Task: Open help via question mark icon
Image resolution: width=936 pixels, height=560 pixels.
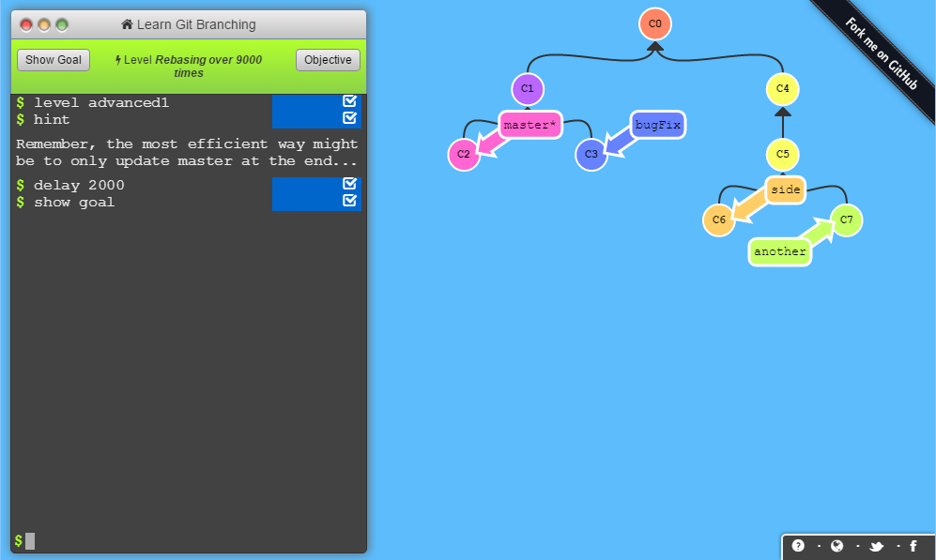Action: click(x=798, y=546)
